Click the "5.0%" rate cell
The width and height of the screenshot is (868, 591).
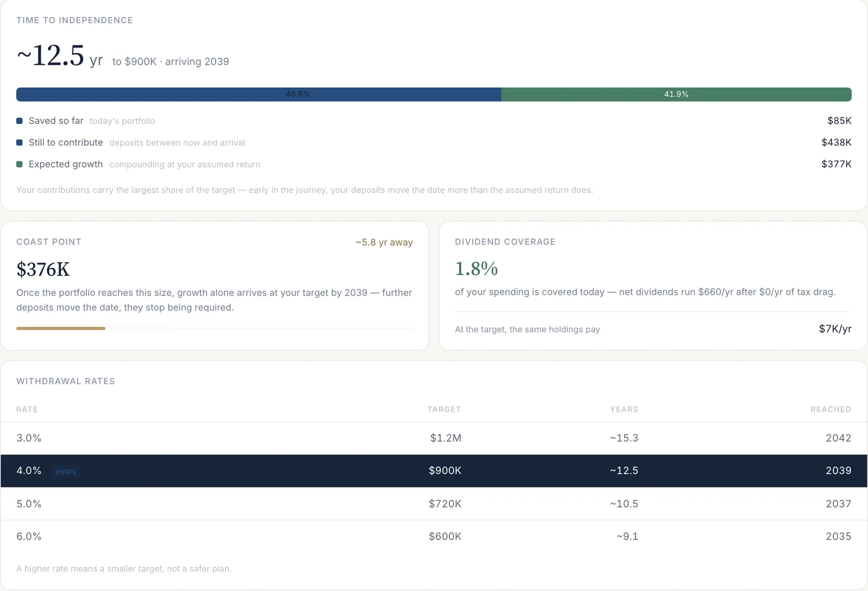pos(29,504)
